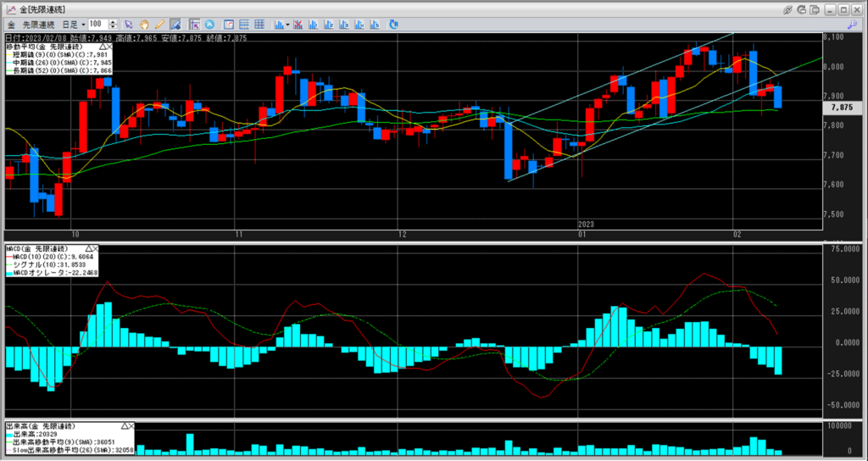This screenshot has width=868, height=461.
Task: Click the chart app icon in the title bar
Action: coord(10,9)
